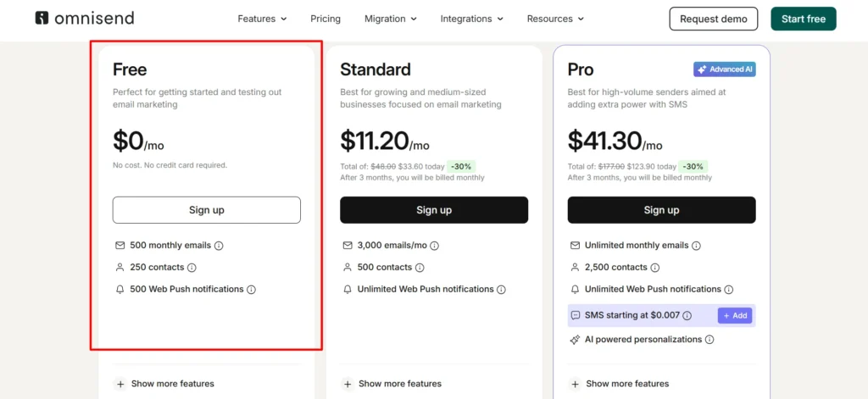Click the Request demo button

[x=714, y=19]
